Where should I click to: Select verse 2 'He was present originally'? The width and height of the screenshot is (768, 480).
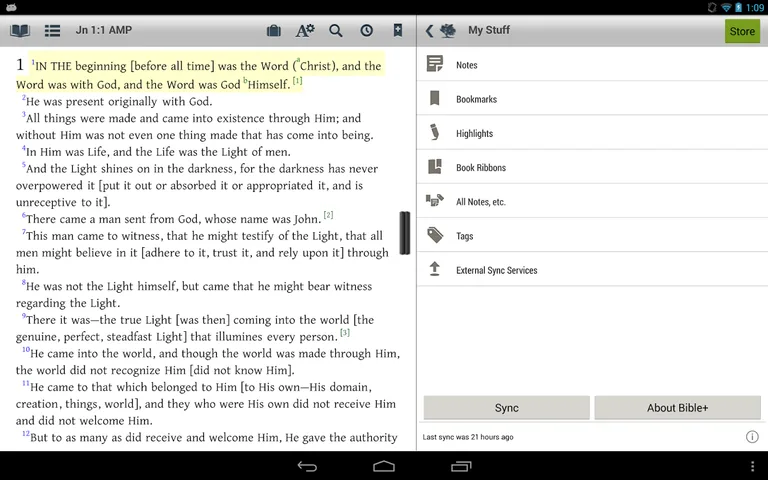click(117, 101)
